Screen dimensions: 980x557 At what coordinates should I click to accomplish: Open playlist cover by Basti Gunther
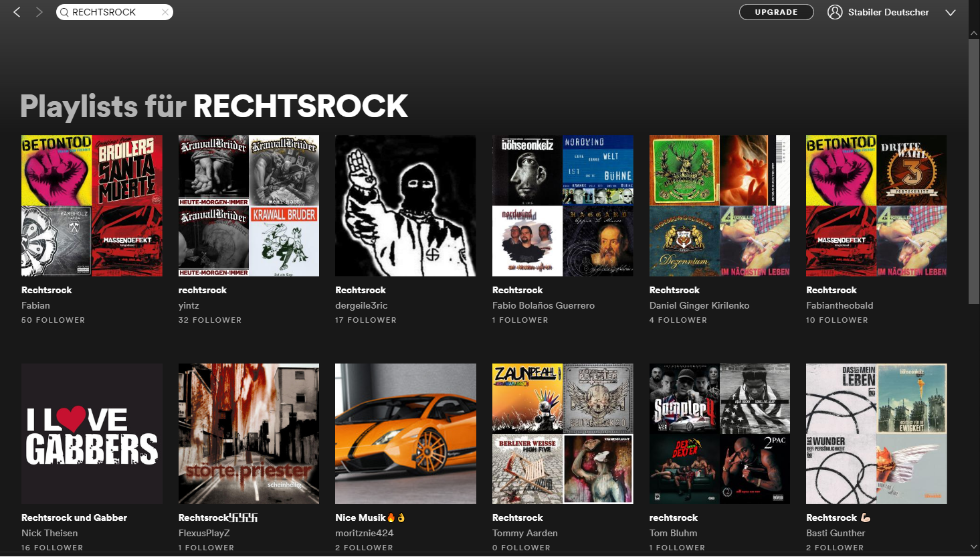876,434
